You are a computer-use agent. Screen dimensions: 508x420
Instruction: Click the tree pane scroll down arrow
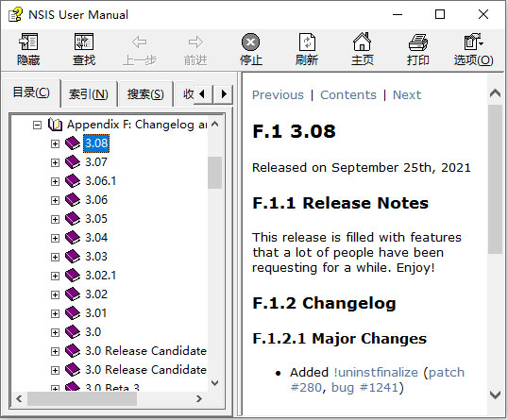point(214,383)
